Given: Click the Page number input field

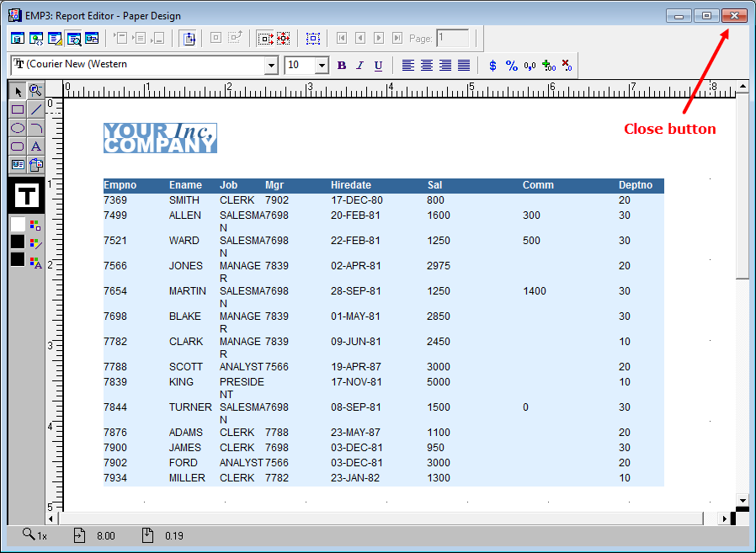Looking at the screenshot, I should [x=453, y=38].
